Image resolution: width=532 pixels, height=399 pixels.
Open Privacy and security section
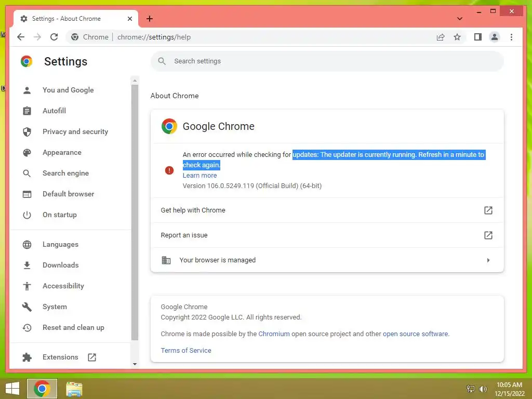click(75, 131)
